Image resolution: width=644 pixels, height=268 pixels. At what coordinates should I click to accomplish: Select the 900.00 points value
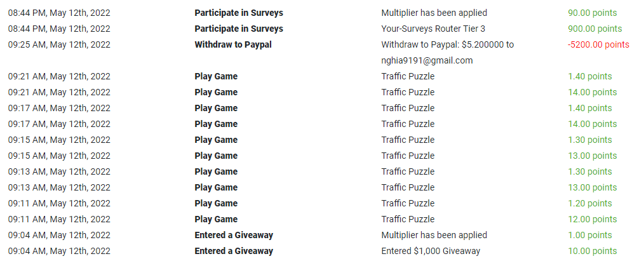click(x=594, y=29)
